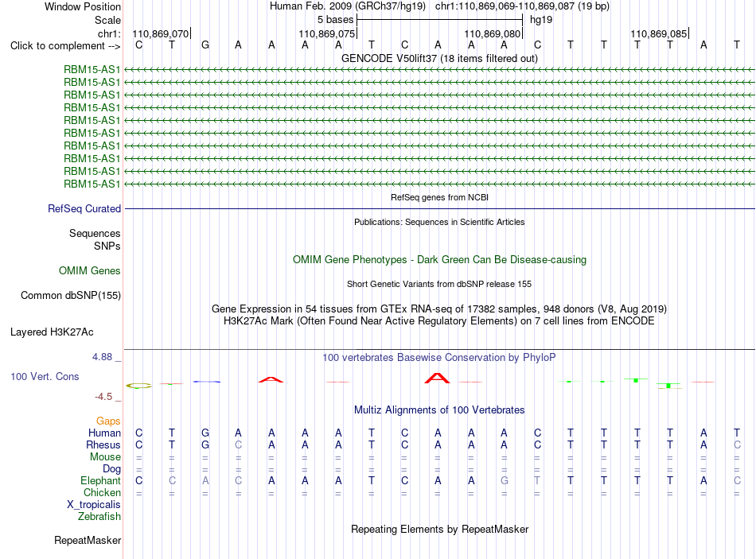Image resolution: width=756 pixels, height=559 pixels.
Task: Click the "Window Position" track label
Action: pyautogui.click(x=83, y=6)
